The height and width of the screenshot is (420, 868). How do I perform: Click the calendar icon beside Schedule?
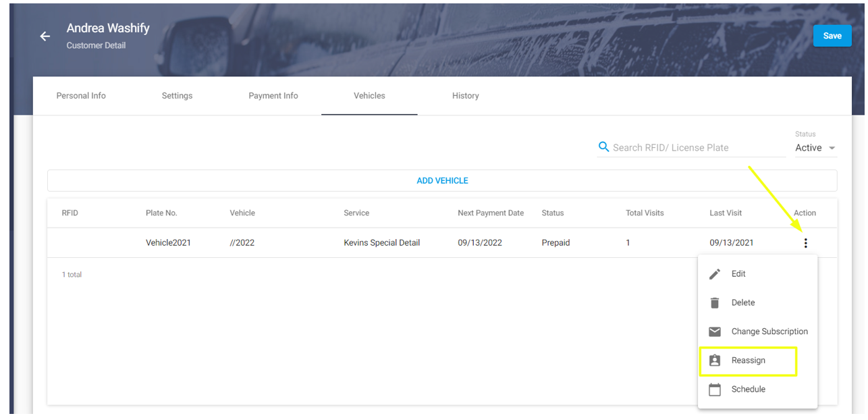pyautogui.click(x=714, y=389)
